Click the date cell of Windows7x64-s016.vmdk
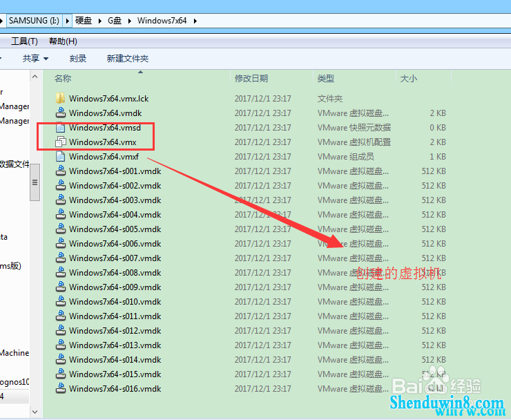This screenshot has width=511, height=420. [262, 389]
